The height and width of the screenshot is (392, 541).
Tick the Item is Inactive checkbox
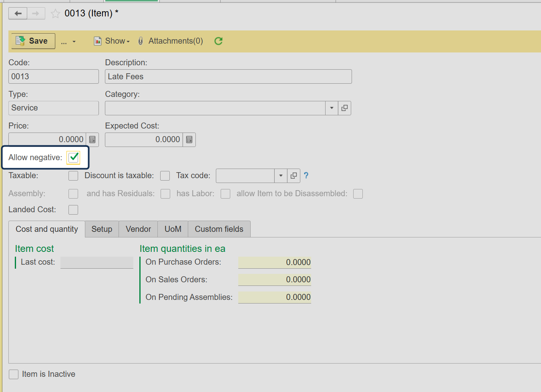click(14, 374)
